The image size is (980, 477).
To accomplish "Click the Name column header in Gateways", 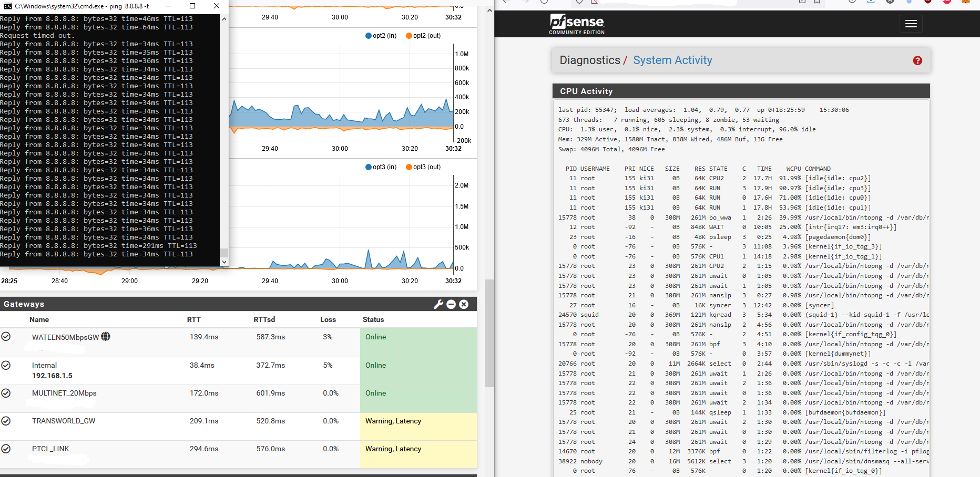I will (39, 319).
